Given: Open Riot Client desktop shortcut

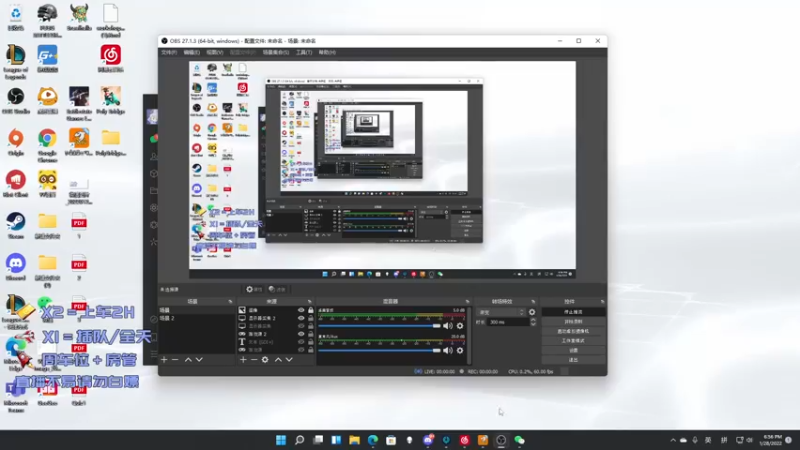Looking at the screenshot, I should [15, 184].
